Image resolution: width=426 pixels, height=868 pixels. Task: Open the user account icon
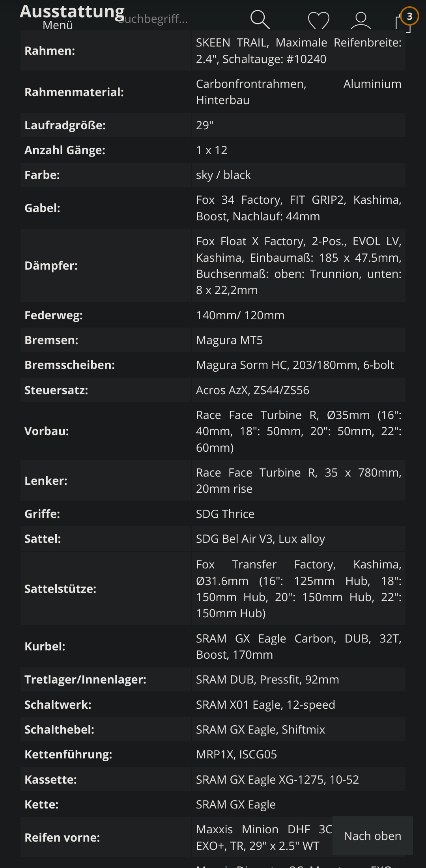pyautogui.click(x=361, y=20)
